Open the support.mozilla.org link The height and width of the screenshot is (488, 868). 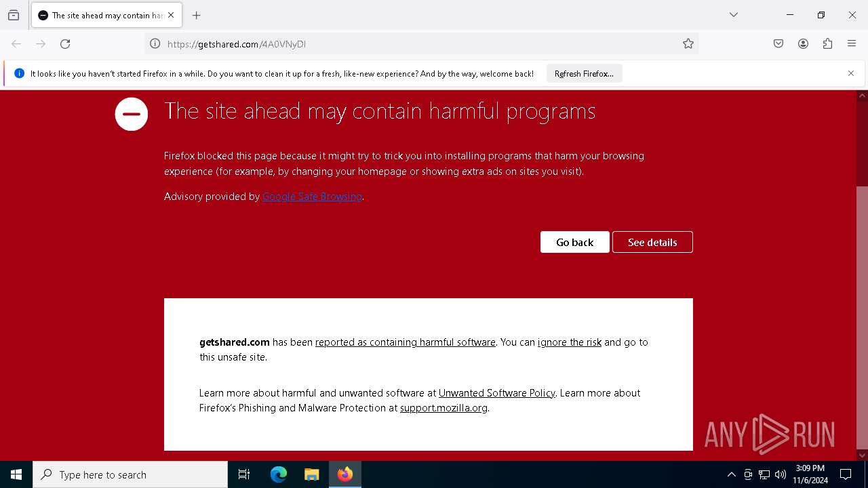point(443,408)
